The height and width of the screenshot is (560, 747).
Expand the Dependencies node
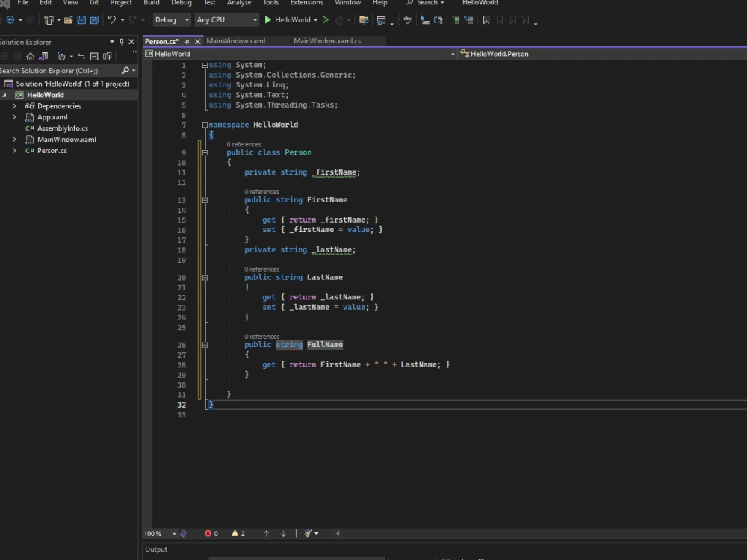13,105
